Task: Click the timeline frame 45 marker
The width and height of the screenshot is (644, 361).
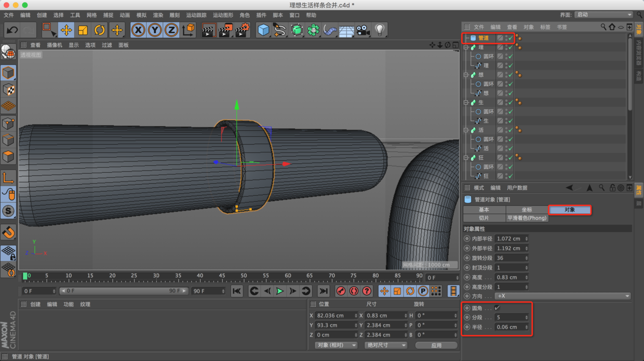Action: [222, 276]
